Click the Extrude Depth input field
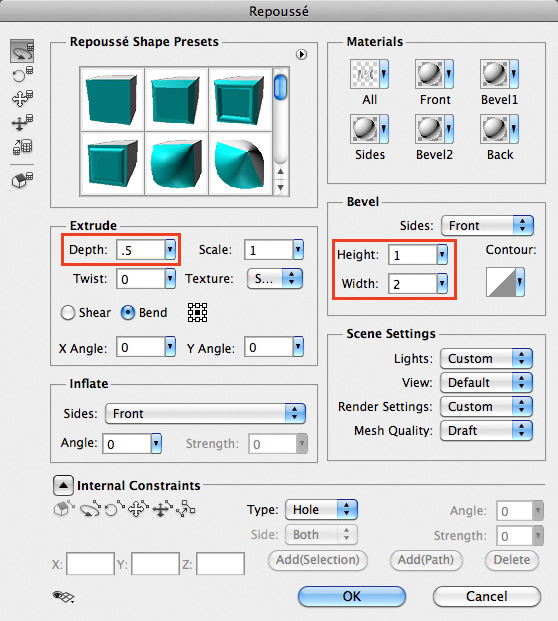Image resolution: width=558 pixels, height=621 pixels. [x=141, y=250]
